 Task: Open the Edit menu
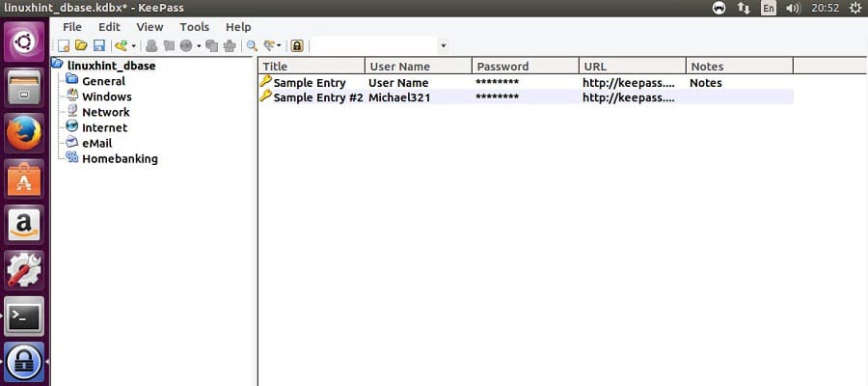109,27
